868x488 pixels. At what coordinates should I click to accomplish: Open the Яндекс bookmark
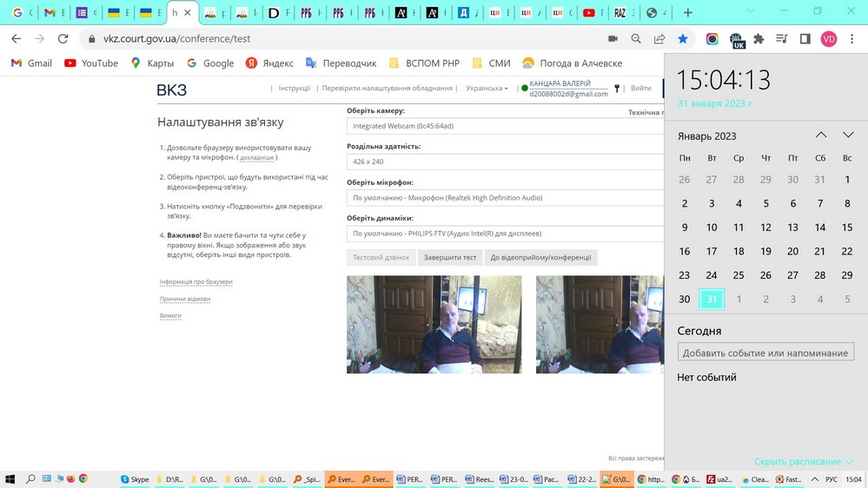(269, 63)
